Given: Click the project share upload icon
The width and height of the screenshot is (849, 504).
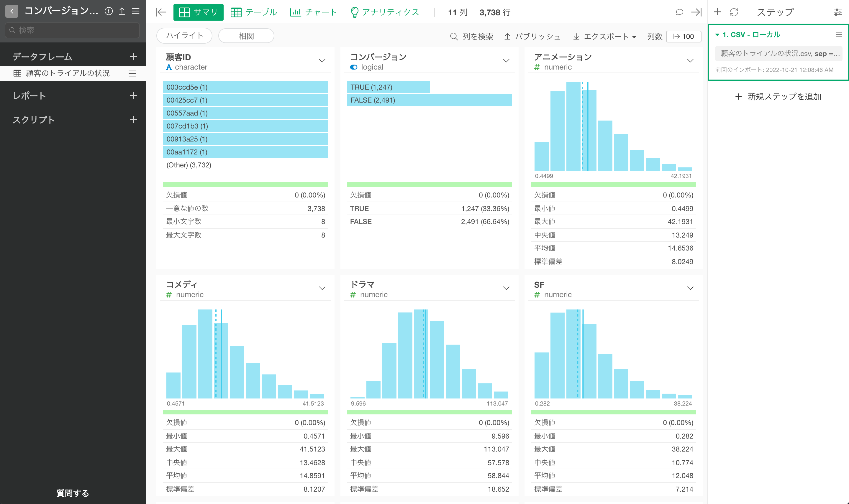Looking at the screenshot, I should point(122,11).
